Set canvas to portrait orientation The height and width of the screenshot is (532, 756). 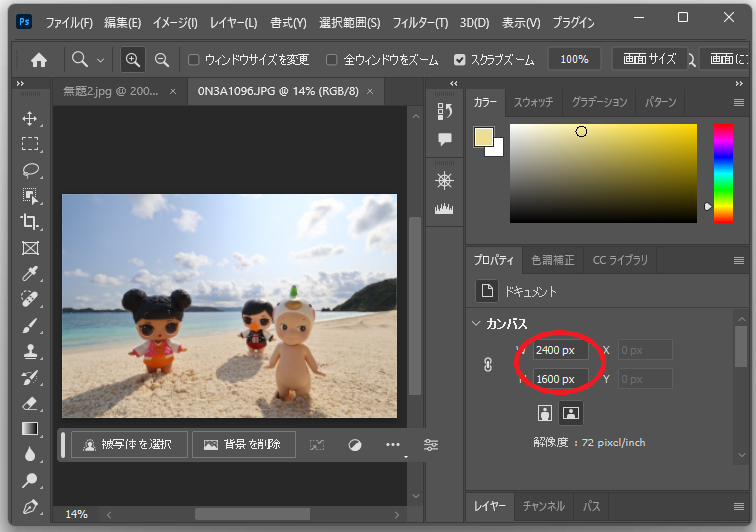tap(545, 413)
